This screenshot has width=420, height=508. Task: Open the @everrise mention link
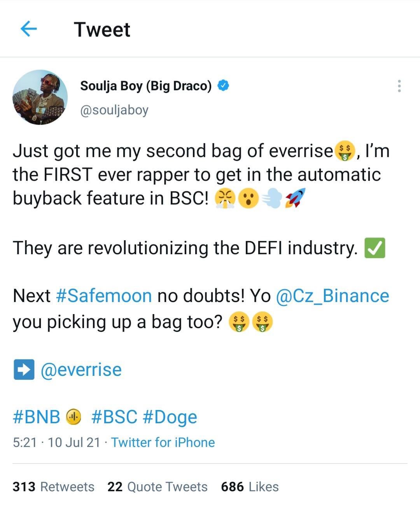pyautogui.click(x=81, y=369)
